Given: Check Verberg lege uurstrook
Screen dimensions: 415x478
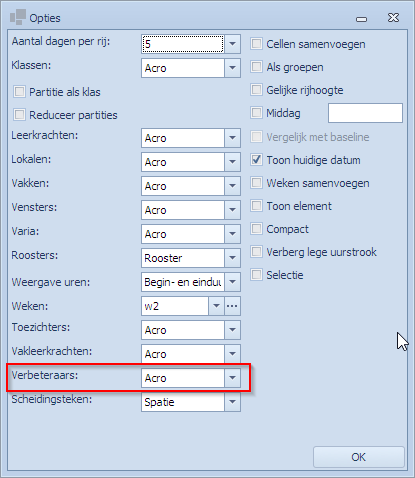Looking at the screenshot, I should [x=256, y=252].
